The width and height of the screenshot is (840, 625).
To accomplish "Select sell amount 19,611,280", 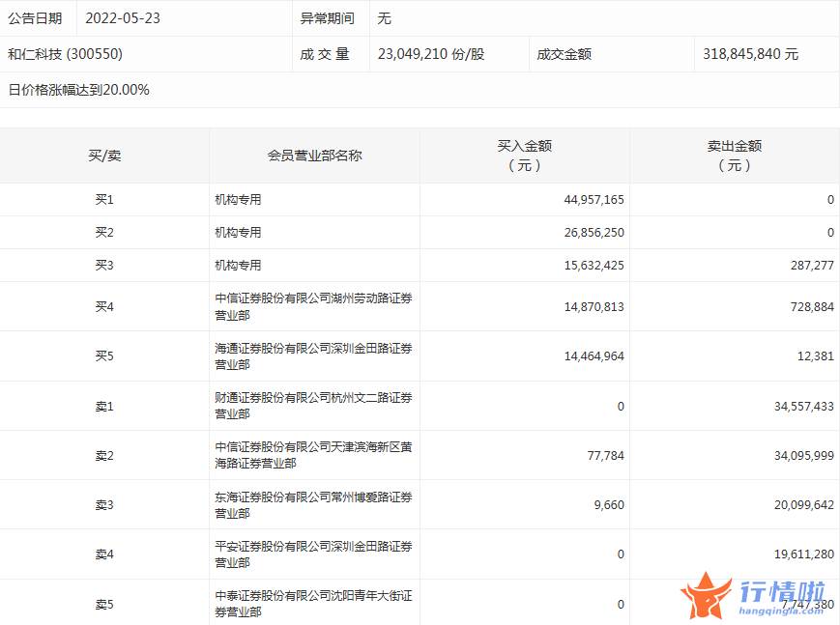I will coord(804,554).
